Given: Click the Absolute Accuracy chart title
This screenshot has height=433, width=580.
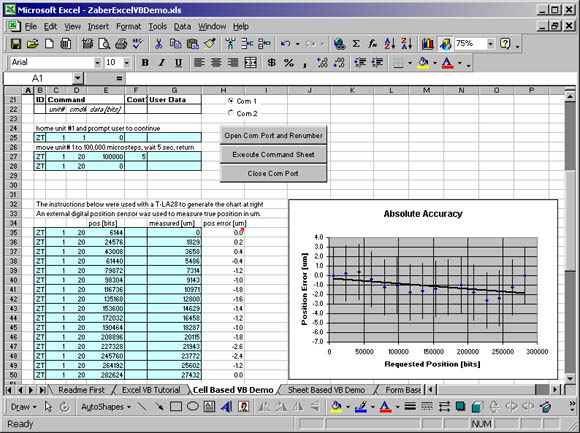Looking at the screenshot, I should [423, 214].
